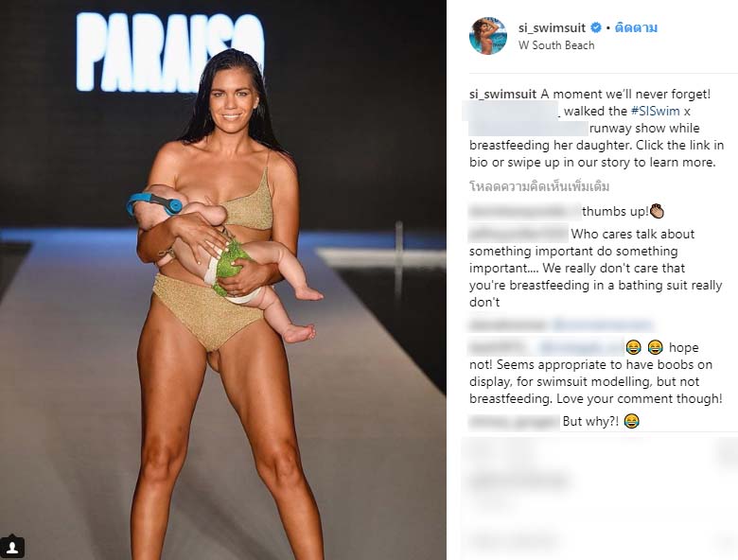Open blurred username before 'But why?!' comment
Image resolution: width=738 pixels, height=560 pixels.
click(x=515, y=421)
